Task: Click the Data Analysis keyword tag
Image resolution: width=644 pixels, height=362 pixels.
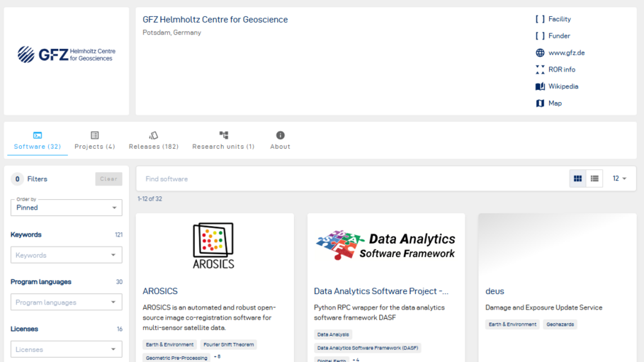Action: pyautogui.click(x=333, y=334)
